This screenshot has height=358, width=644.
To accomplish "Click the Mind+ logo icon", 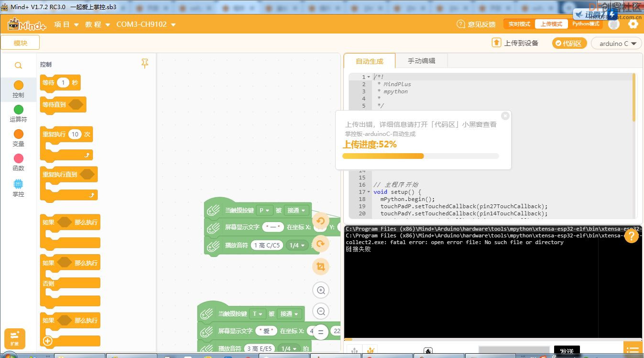I will (27, 24).
